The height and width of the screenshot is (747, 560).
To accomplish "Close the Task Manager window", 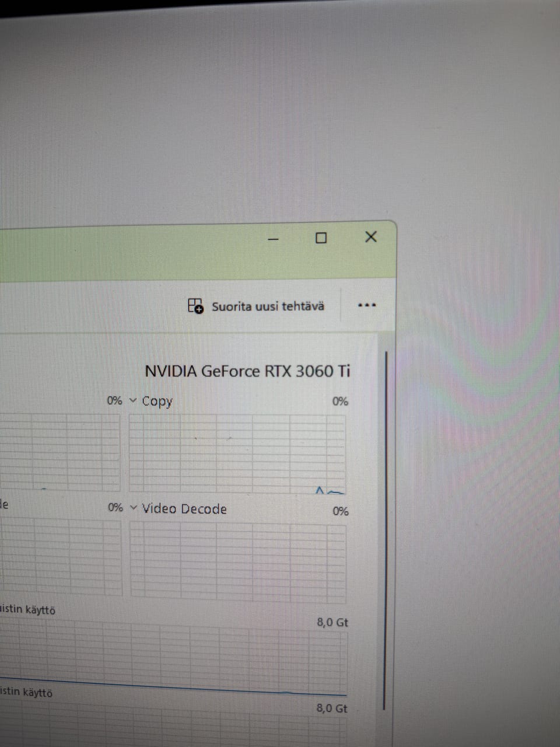I will pyautogui.click(x=370, y=237).
